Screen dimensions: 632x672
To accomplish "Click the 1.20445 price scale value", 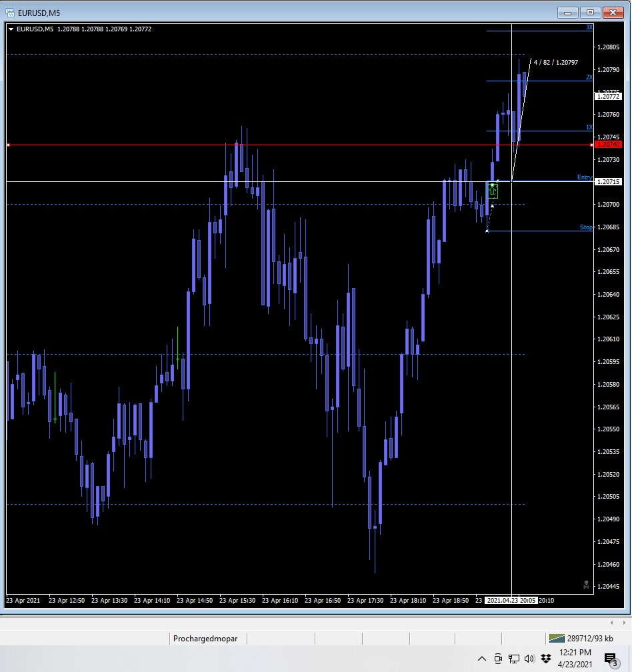I will (x=608, y=586).
